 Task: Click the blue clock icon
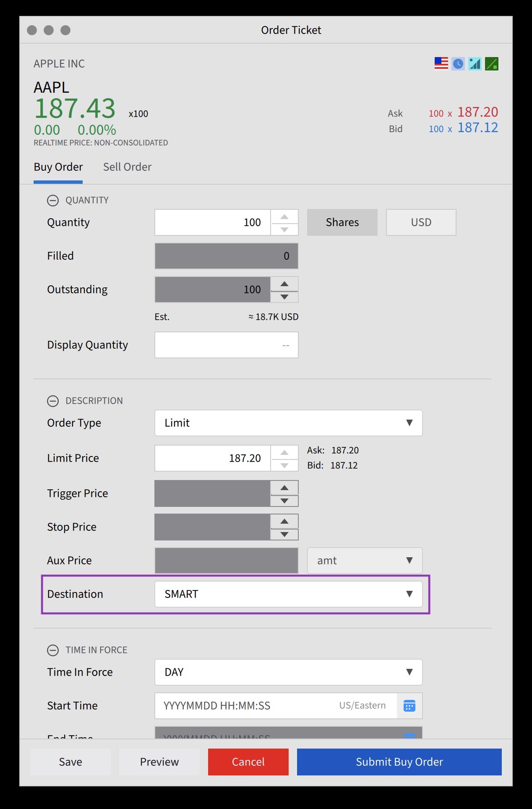[458, 63]
